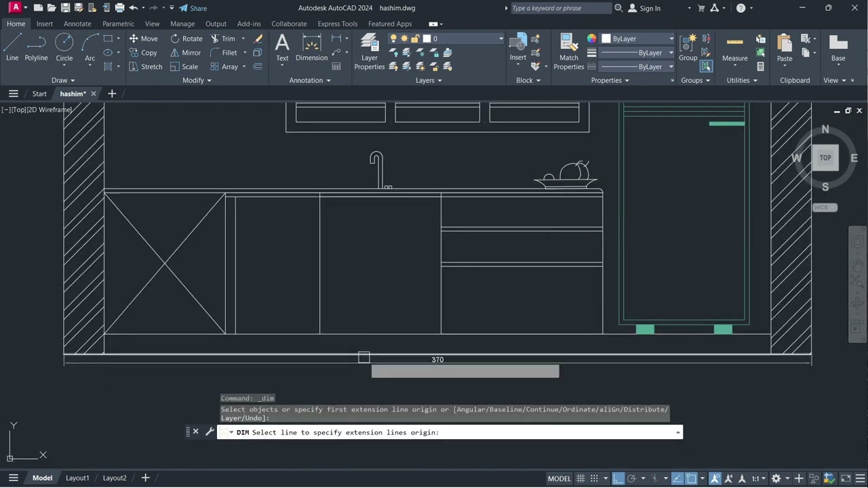Switch to the Express Tools tab
Viewport: 868px width, 488px height.
[337, 24]
